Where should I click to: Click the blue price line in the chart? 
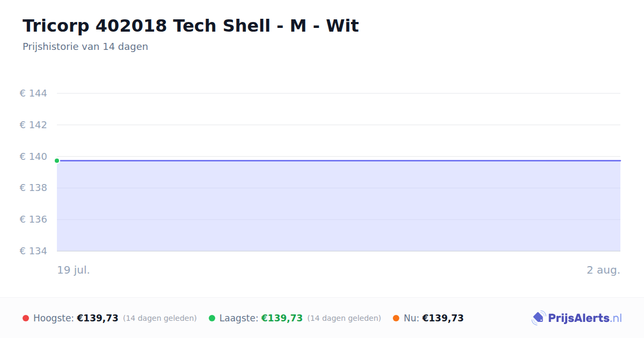(x=339, y=160)
